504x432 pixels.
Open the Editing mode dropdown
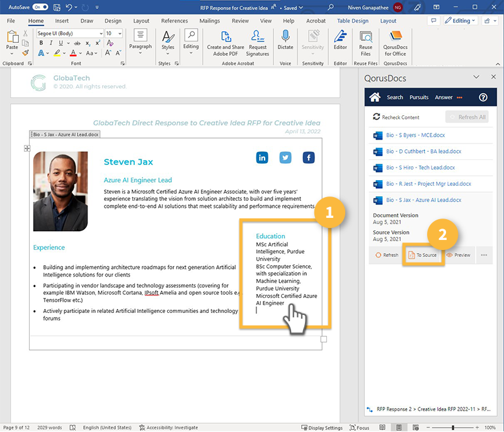coord(461,21)
